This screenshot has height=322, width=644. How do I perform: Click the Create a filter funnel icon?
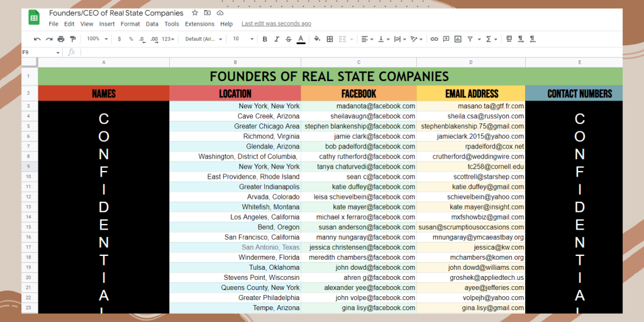[x=469, y=39]
